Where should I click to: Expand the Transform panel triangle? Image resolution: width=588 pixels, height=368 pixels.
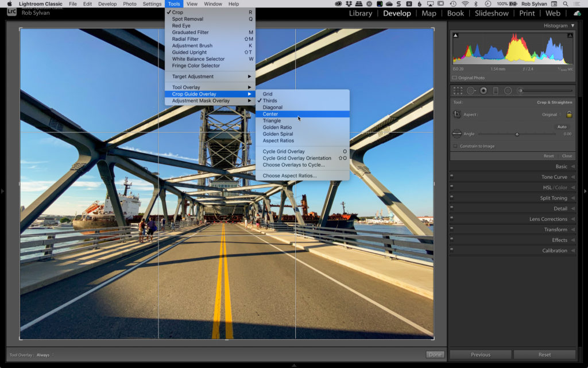pyautogui.click(x=572, y=229)
